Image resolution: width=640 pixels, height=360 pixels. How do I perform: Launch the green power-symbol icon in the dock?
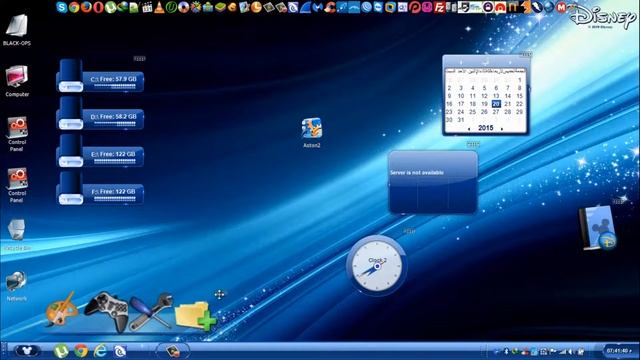(x=171, y=7)
